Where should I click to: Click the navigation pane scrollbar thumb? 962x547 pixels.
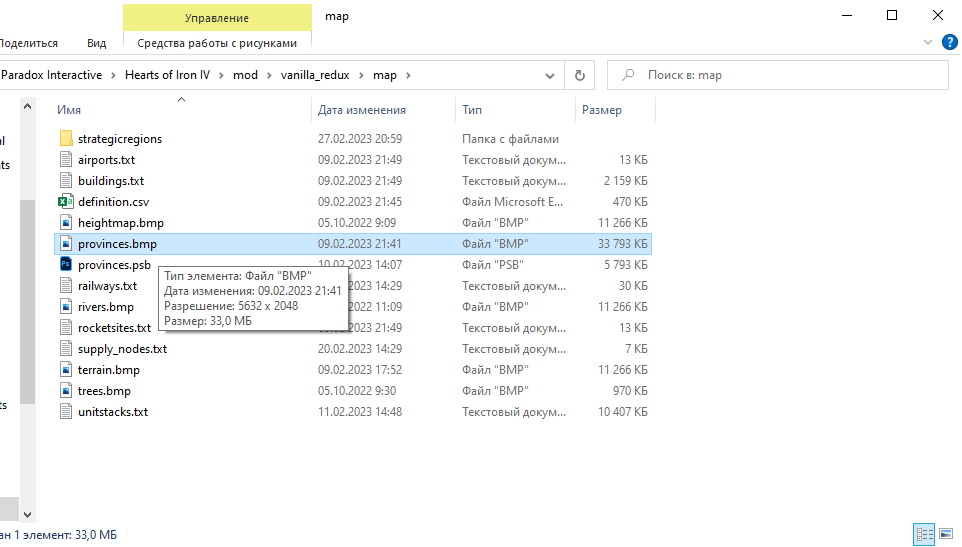27,302
